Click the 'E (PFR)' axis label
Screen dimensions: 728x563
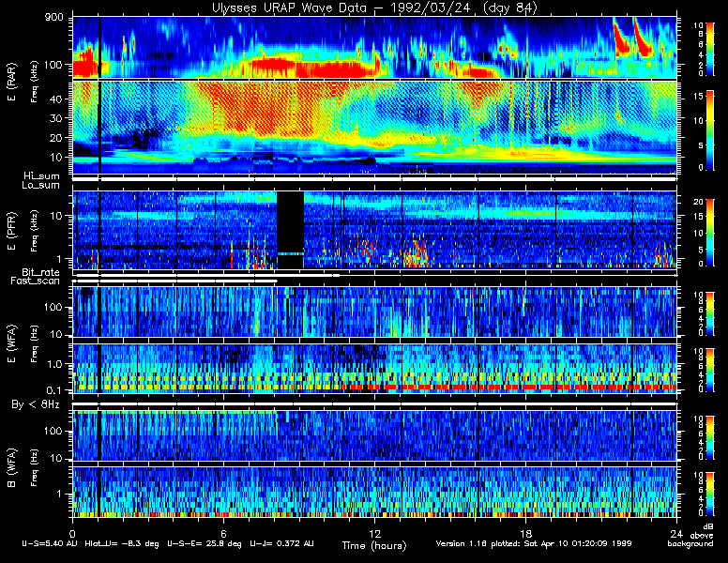11,231
